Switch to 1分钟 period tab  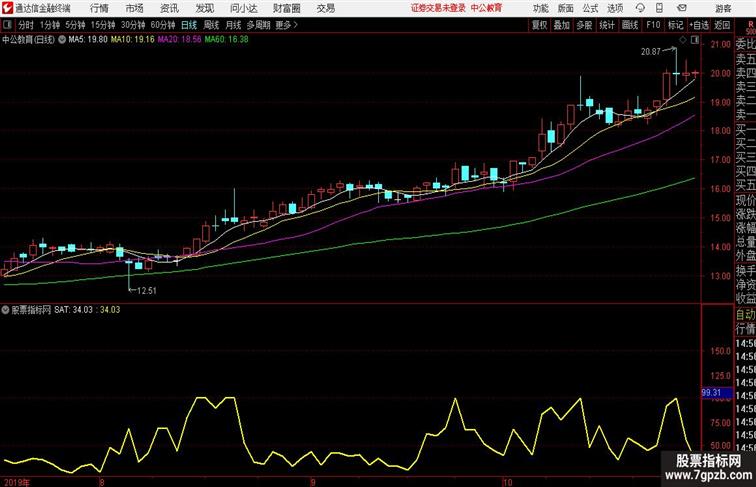coord(50,25)
